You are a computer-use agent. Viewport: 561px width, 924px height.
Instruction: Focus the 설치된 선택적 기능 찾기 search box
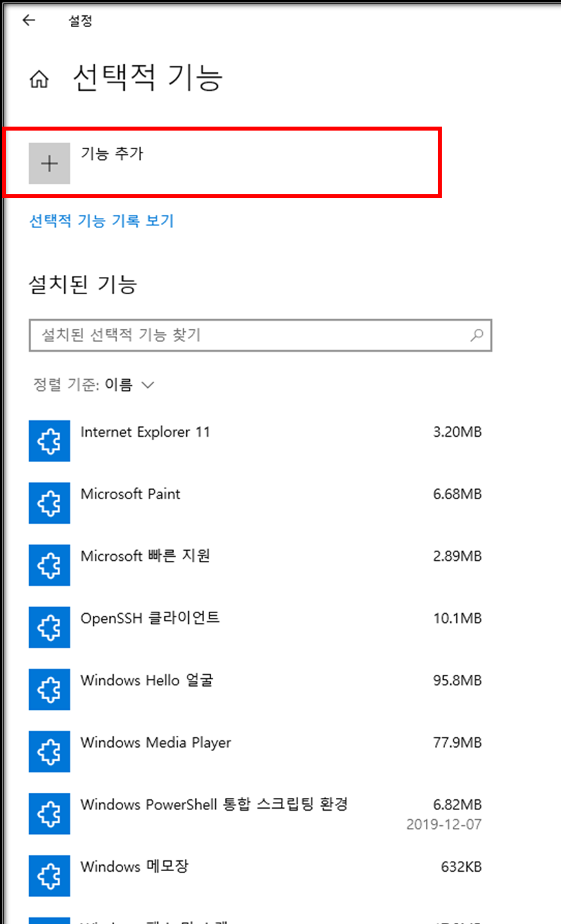pyautogui.click(x=260, y=335)
